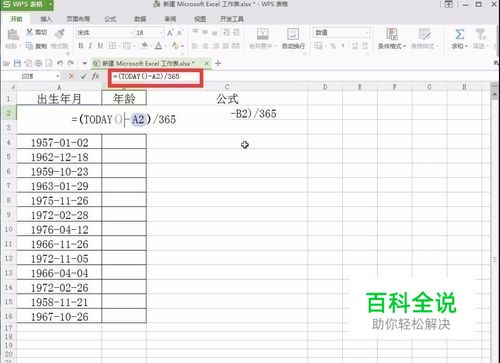Click the 出生年月 header cell
Viewport: 500px width, 363px height.
click(59, 98)
